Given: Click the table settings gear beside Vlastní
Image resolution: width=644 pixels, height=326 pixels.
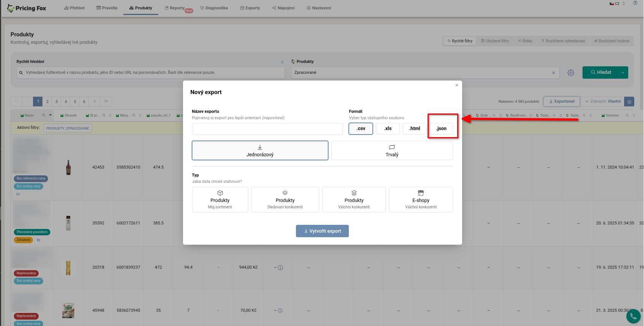Looking at the screenshot, I should (629, 102).
